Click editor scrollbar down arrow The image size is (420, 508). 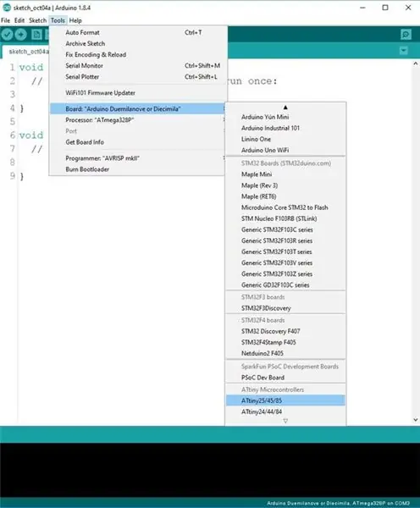point(416,420)
